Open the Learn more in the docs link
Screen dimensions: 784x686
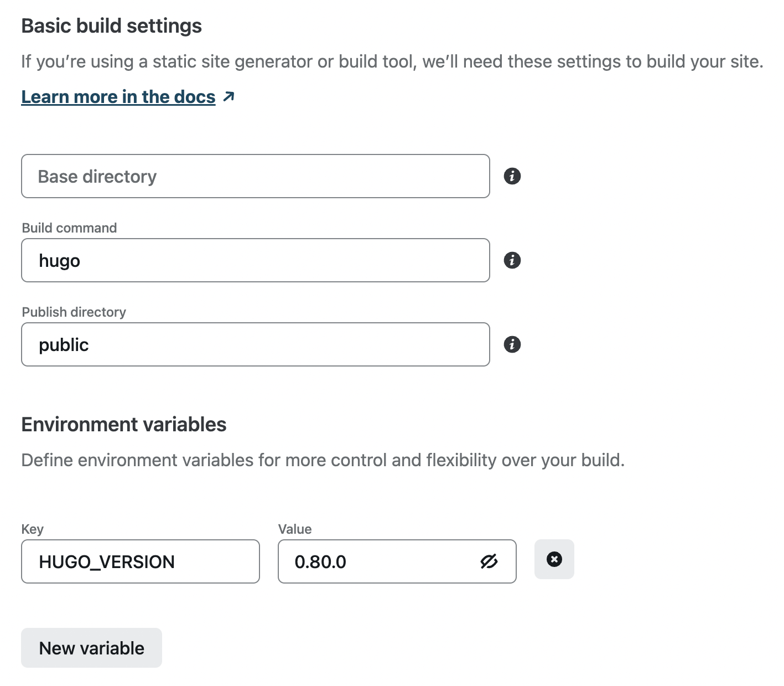coord(118,97)
